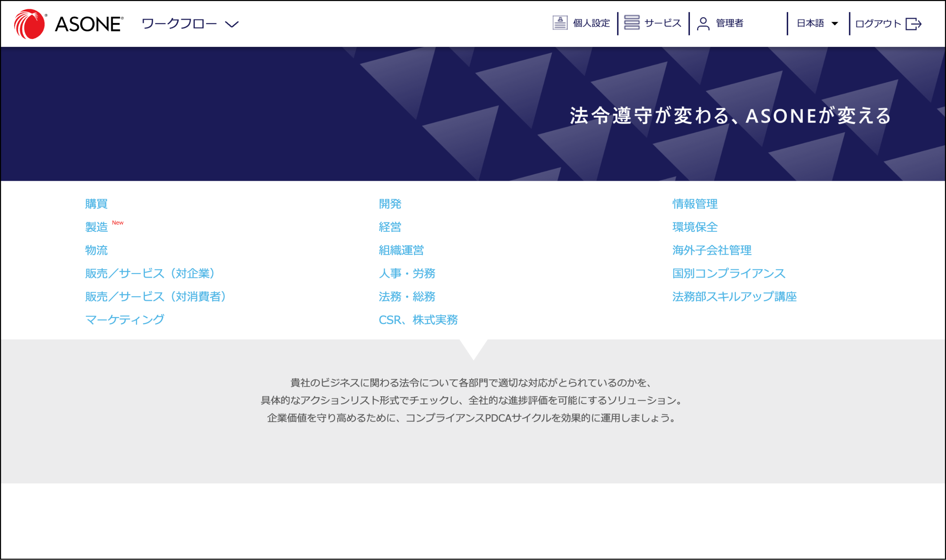Image resolution: width=946 pixels, height=560 pixels.
Task: Open 海外子会社管理 link
Action: click(712, 250)
